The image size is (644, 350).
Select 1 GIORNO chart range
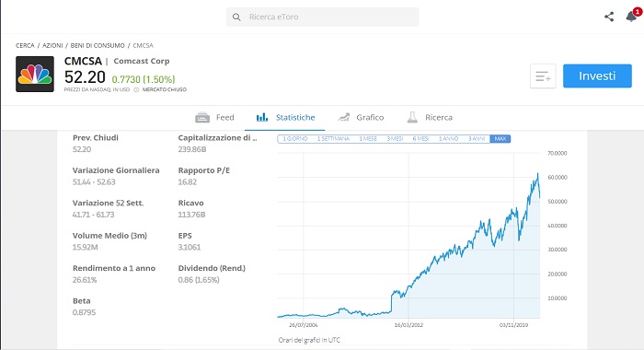[295, 139]
